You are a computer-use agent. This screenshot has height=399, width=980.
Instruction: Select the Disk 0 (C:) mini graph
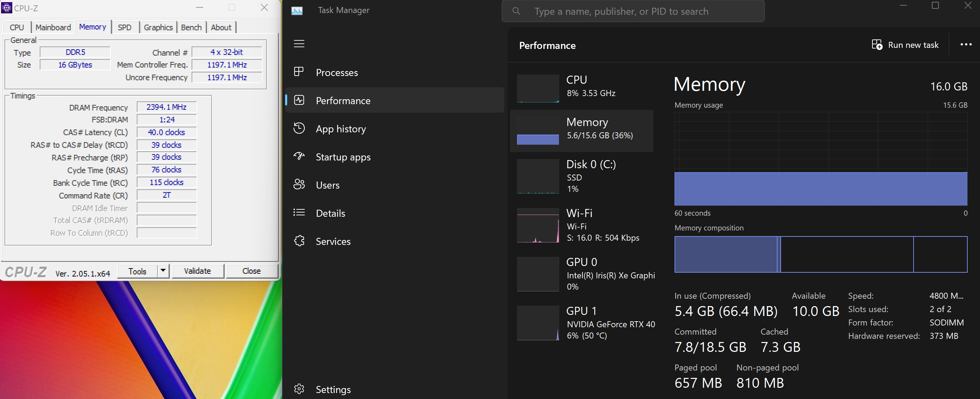(x=537, y=176)
